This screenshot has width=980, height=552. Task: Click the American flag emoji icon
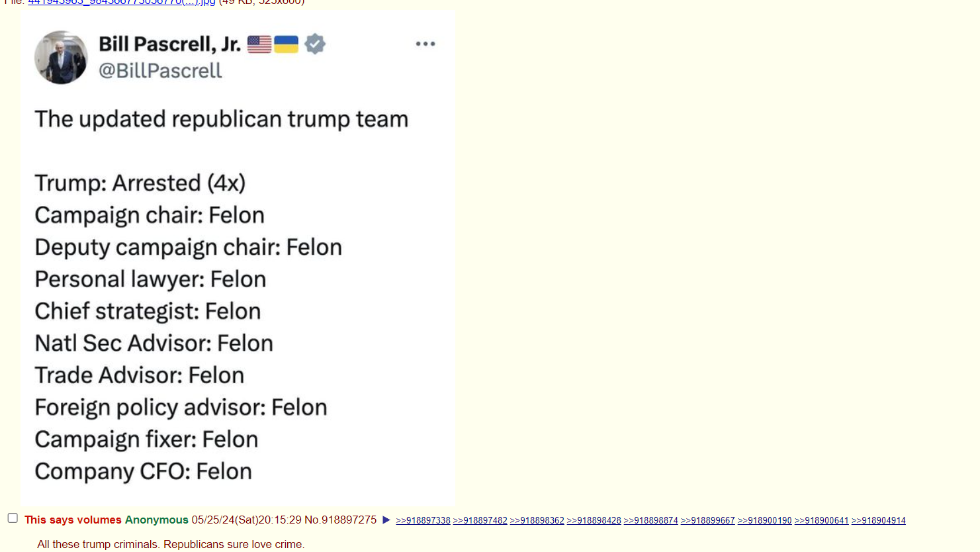[x=259, y=44]
